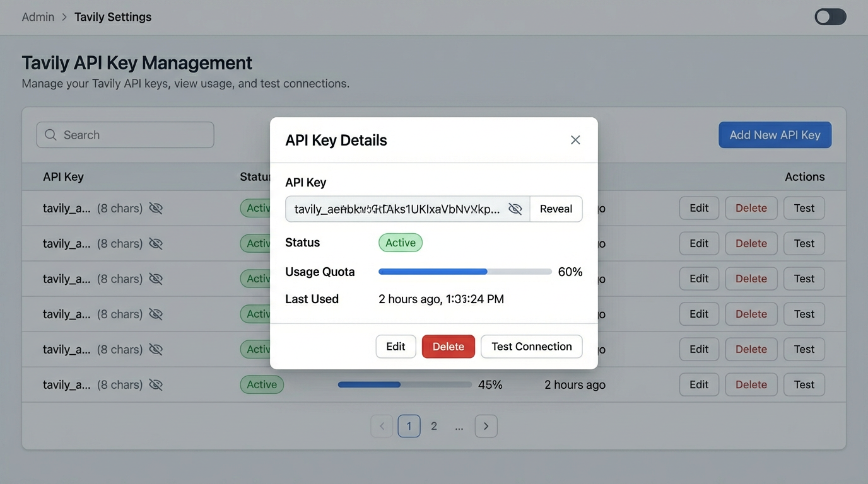
Task: Run Test Connection for this key
Action: point(531,347)
